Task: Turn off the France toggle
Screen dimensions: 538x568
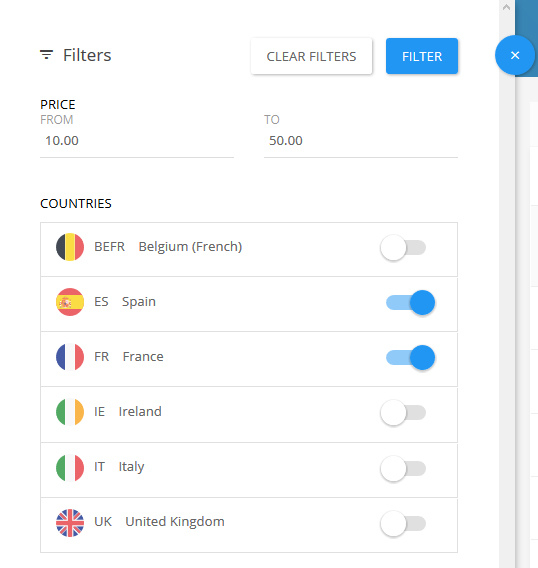Action: coord(410,358)
